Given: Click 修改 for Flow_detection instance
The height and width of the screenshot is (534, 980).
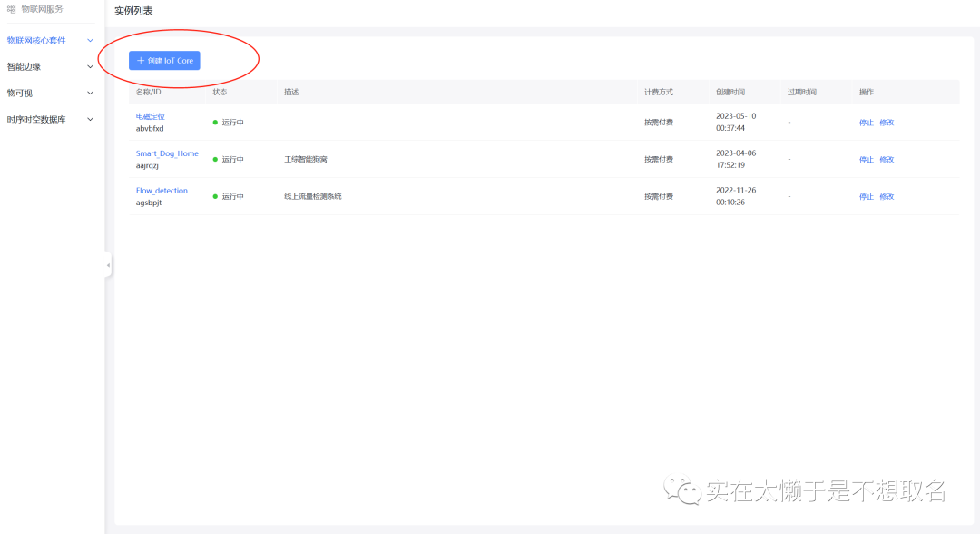Looking at the screenshot, I should (x=887, y=197).
